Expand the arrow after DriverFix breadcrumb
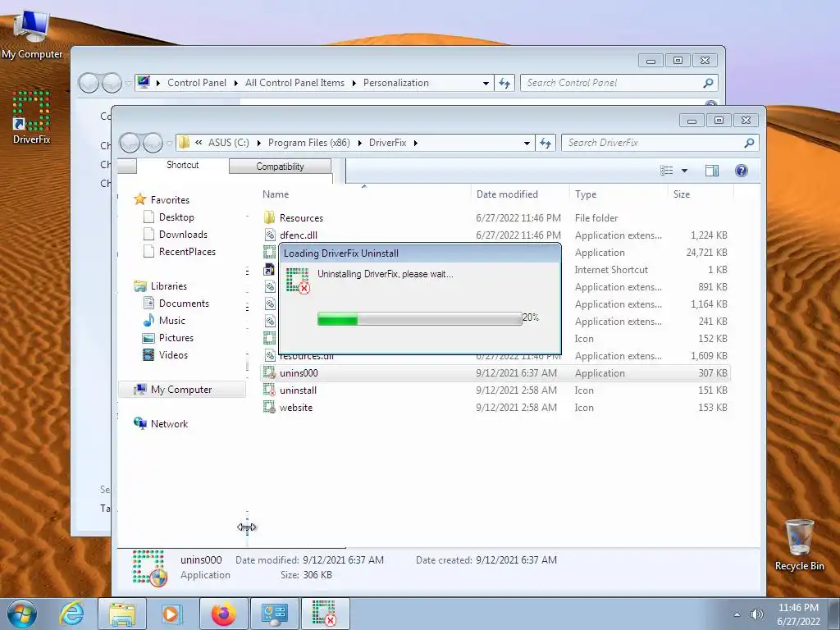The height and width of the screenshot is (630, 840). pyautogui.click(x=416, y=143)
